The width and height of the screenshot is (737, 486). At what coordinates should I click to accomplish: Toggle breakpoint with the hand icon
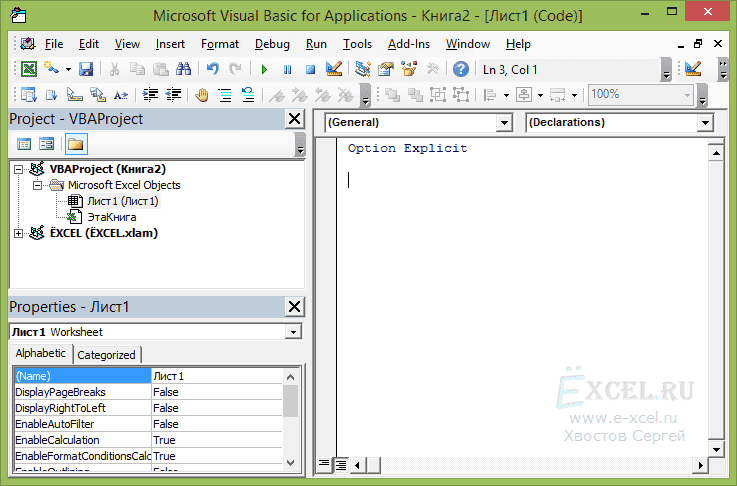click(201, 95)
